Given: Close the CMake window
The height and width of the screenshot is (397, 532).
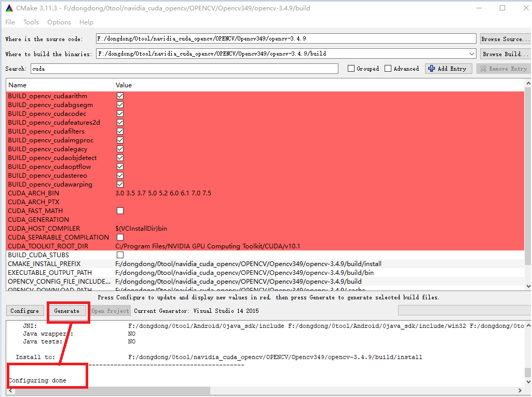Looking at the screenshot, I should [x=526, y=8].
